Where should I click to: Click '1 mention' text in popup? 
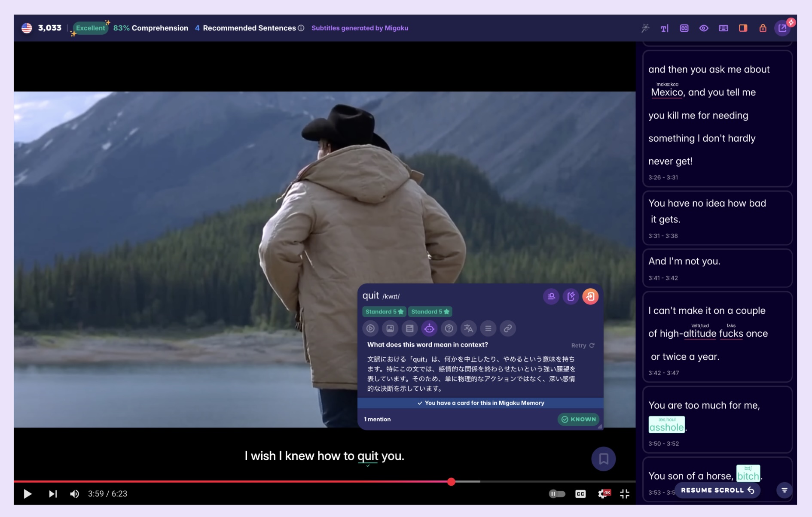pos(377,419)
